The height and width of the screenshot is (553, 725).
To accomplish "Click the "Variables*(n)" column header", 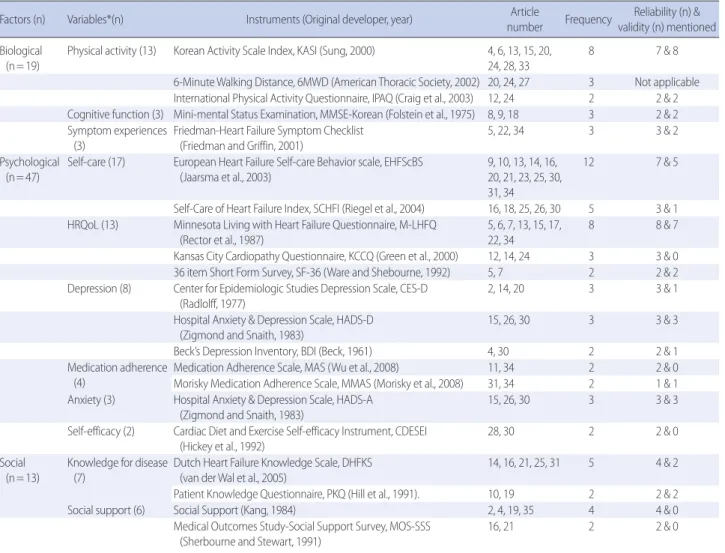I will point(95,19).
